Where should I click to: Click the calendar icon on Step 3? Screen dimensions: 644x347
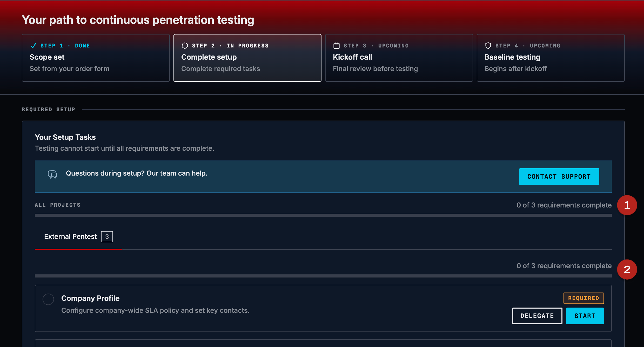click(x=337, y=46)
